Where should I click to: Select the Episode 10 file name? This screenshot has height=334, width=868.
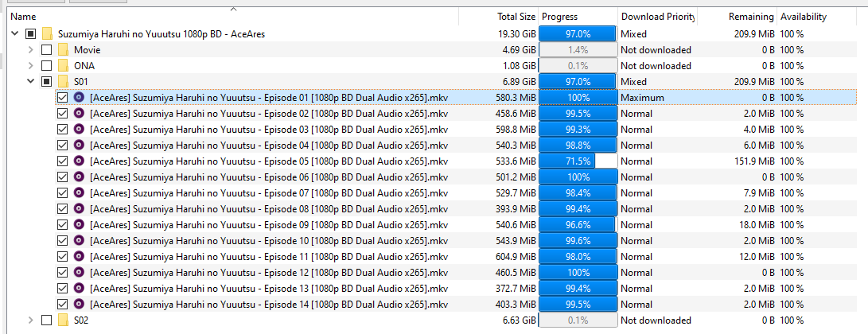pyautogui.click(x=268, y=241)
